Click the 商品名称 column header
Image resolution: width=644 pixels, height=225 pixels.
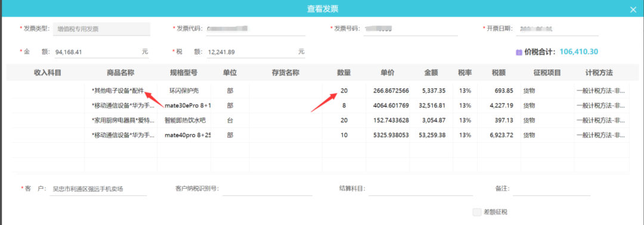click(x=120, y=73)
